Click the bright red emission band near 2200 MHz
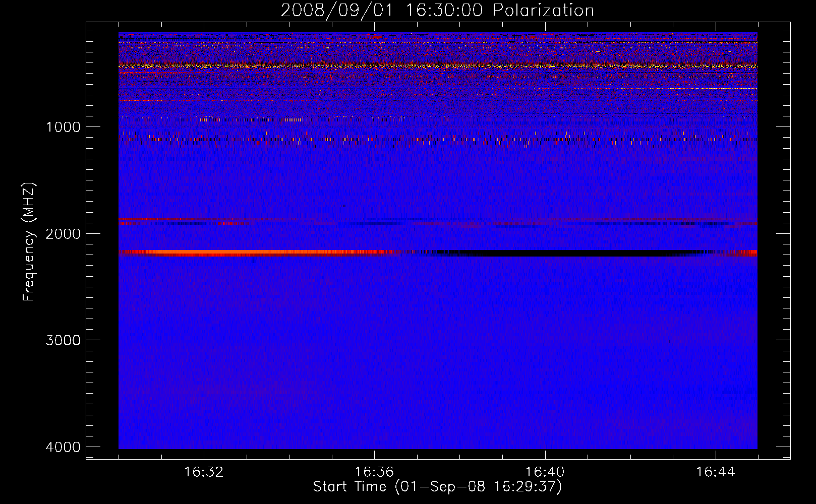Image resolution: width=816 pixels, height=504 pixels. pyautogui.click(x=260, y=253)
